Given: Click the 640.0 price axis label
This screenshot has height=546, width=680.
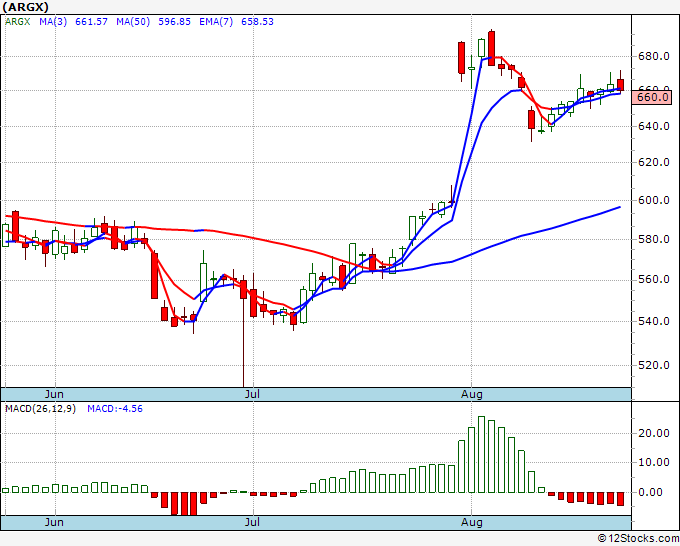Looking at the screenshot, I should 654,127.
